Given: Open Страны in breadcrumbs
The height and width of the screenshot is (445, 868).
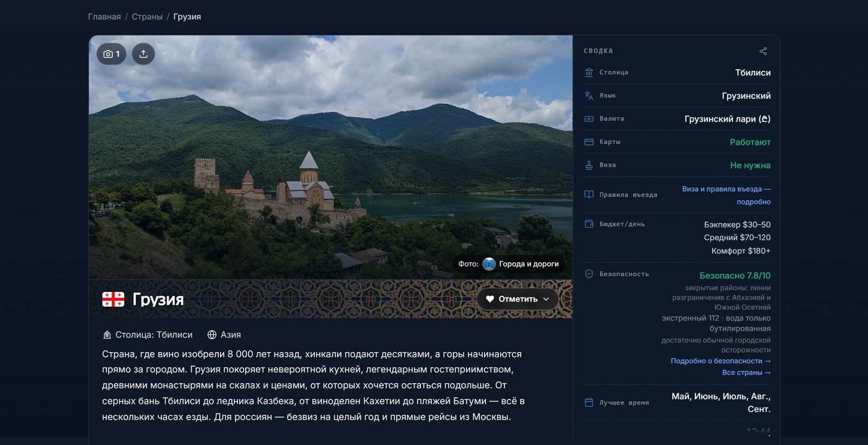Looking at the screenshot, I should point(147,17).
